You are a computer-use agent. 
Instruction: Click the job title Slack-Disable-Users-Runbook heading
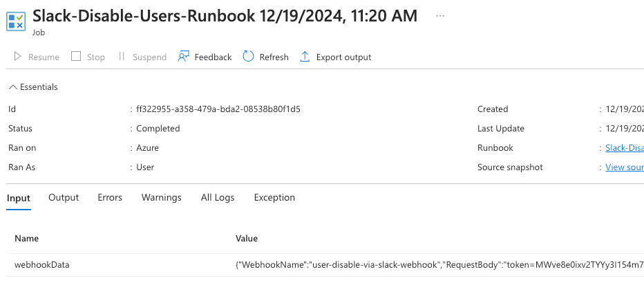(225, 16)
